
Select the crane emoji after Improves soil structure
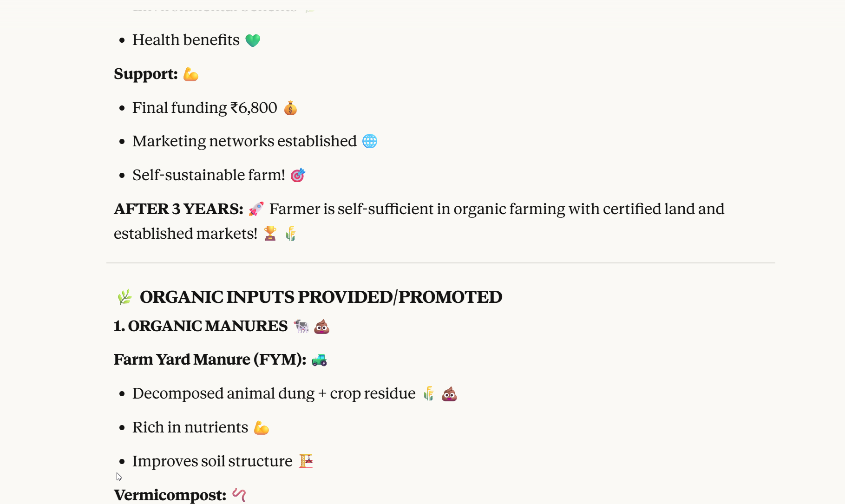tap(306, 461)
